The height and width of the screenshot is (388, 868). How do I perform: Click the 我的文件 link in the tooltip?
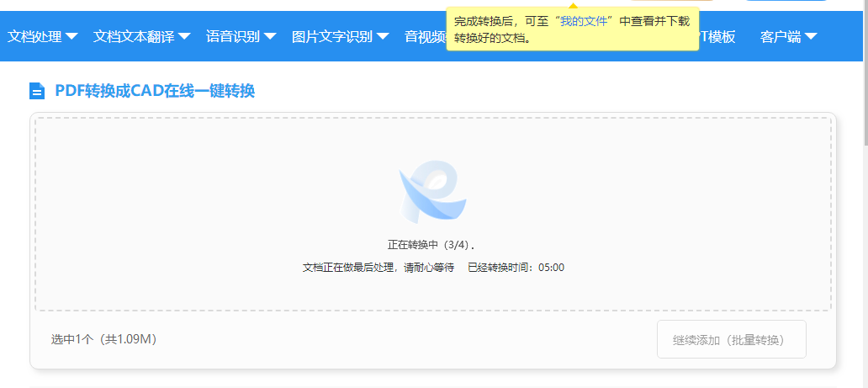(584, 22)
